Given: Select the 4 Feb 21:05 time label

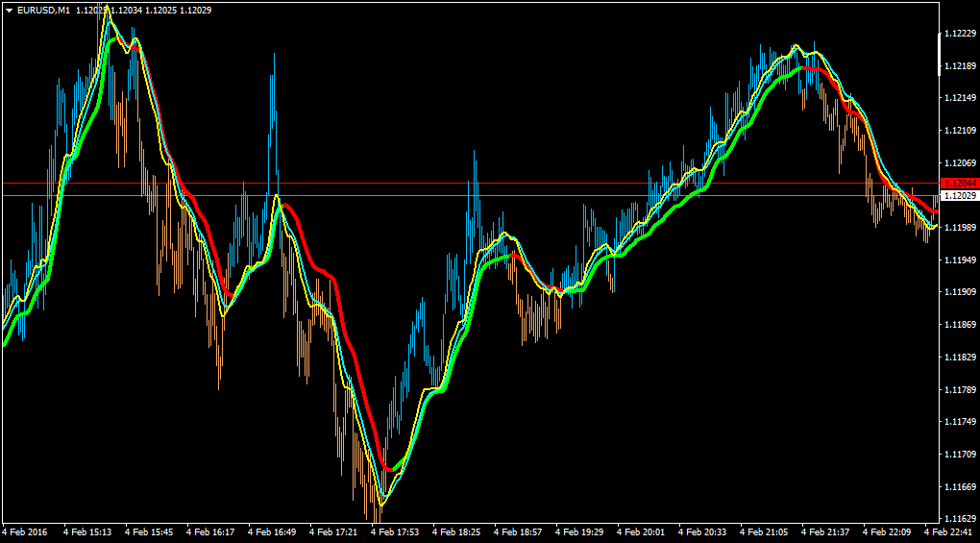Looking at the screenshot, I should (x=764, y=531).
